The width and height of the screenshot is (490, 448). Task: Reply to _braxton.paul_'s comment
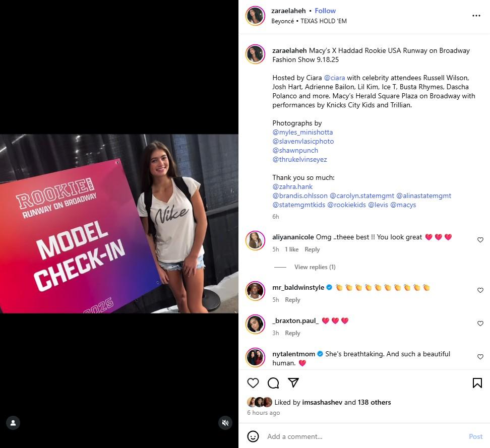coord(292,333)
